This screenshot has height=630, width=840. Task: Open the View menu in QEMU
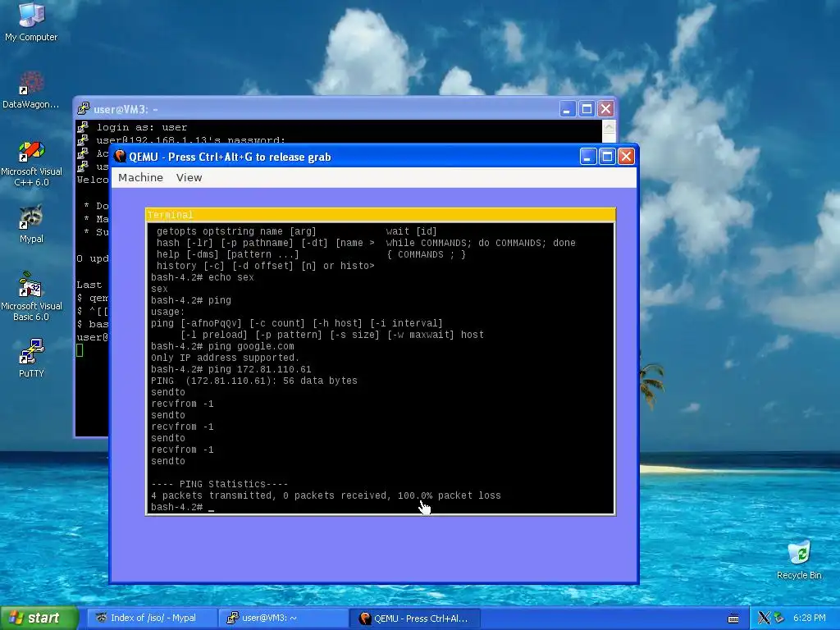[x=189, y=178]
